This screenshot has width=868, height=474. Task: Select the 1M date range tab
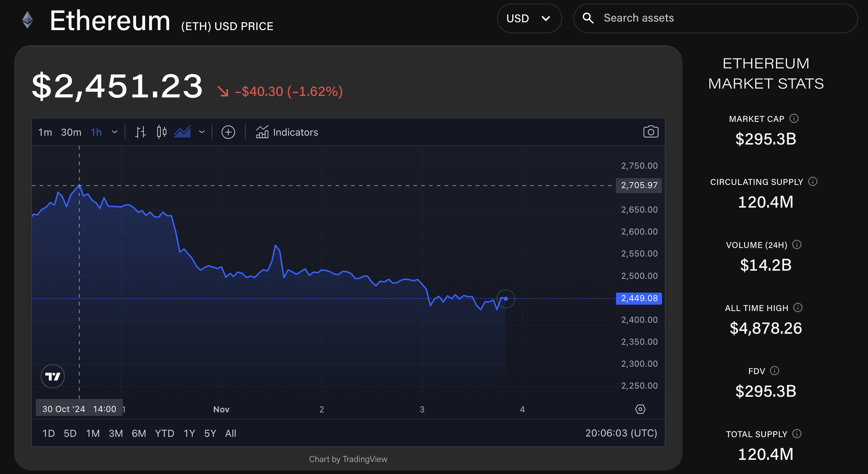point(93,433)
